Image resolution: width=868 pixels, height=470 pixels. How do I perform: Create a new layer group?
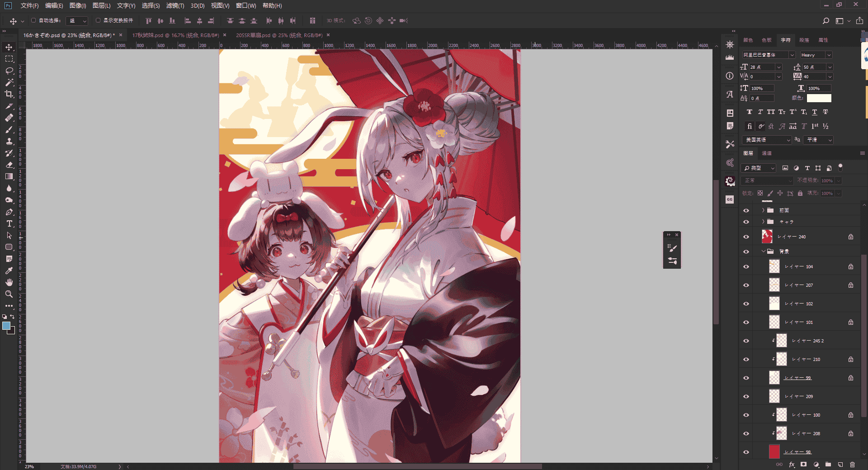click(828, 465)
